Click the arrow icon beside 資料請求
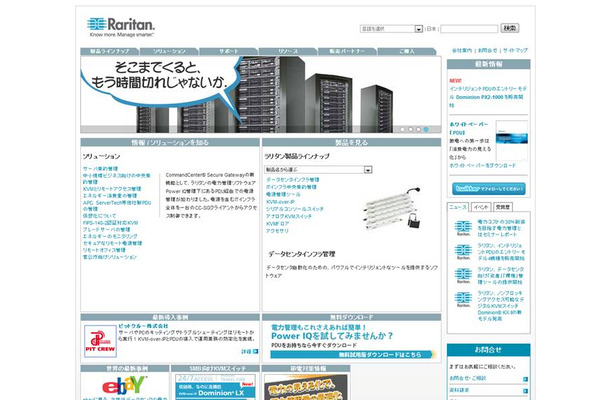This screenshot has width=610, height=400. 525,391
